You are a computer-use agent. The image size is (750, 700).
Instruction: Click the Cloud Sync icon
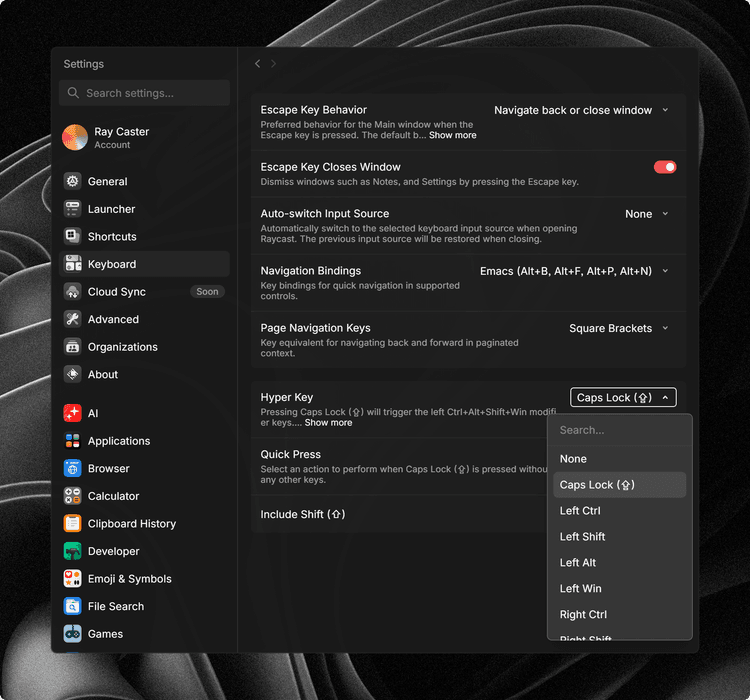click(73, 292)
